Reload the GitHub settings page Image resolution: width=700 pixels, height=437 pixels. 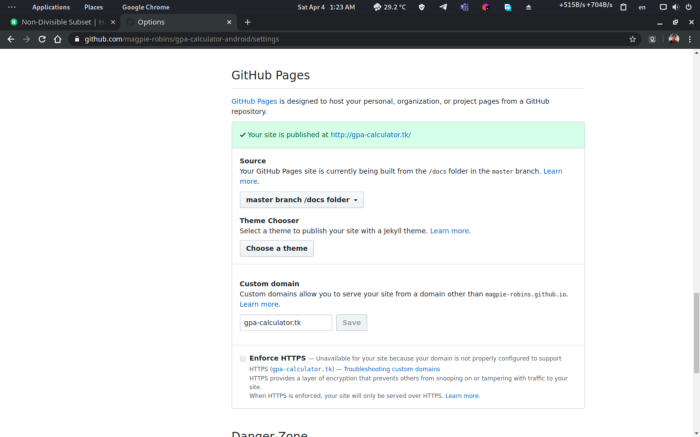(x=42, y=39)
